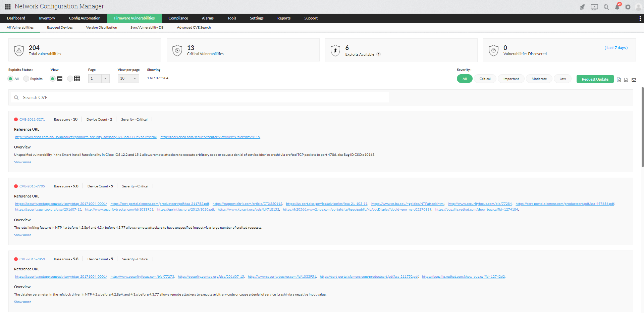This screenshot has height=313, width=644.
Task: Open the notifications bell with 29 alerts
Action: tap(617, 7)
